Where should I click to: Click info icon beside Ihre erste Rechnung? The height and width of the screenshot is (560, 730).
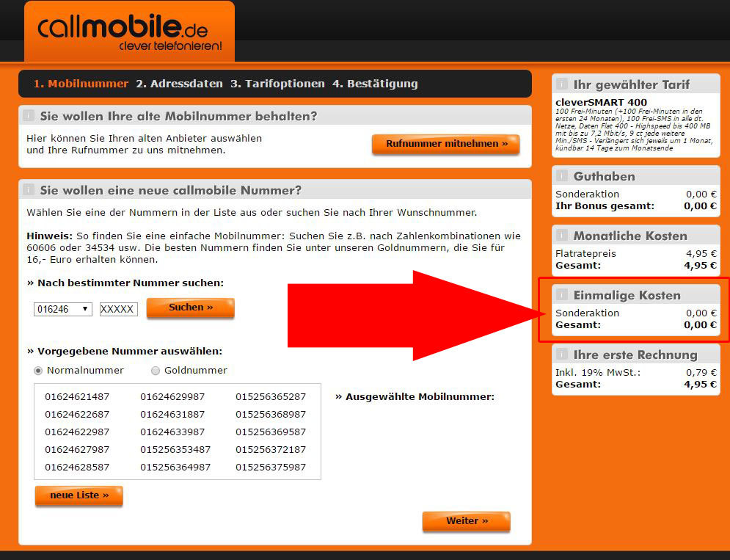click(x=562, y=354)
